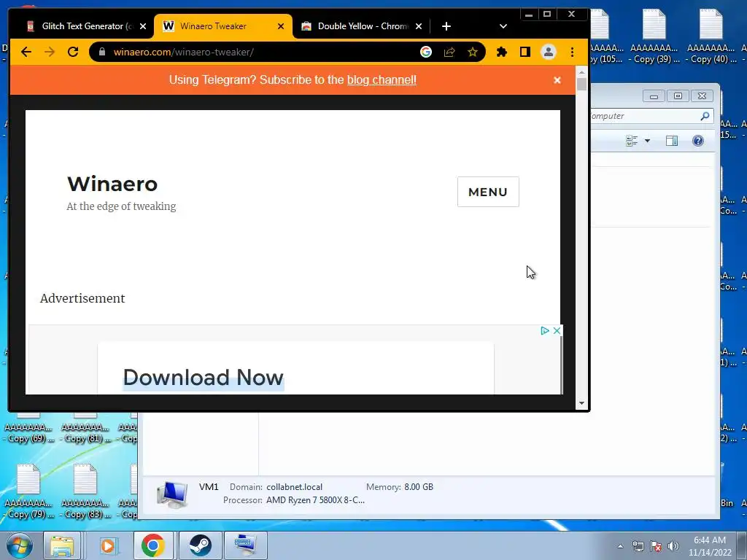Click collabnet.local domain text
The height and width of the screenshot is (560, 747).
tap(295, 486)
